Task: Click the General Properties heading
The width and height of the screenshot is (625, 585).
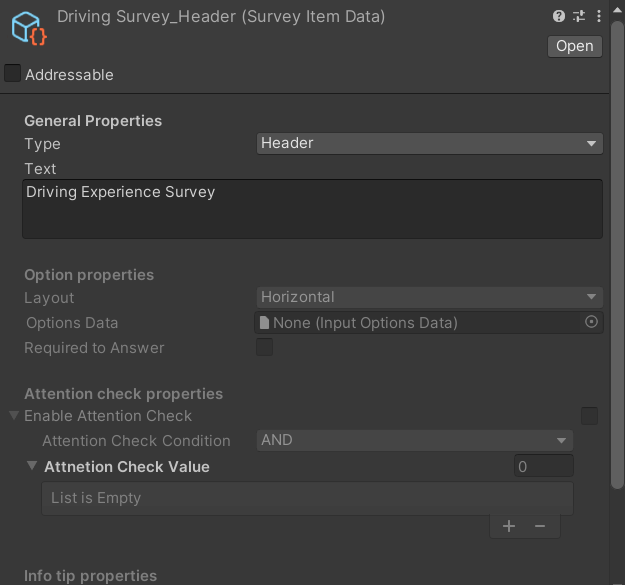Action: click(x=93, y=121)
